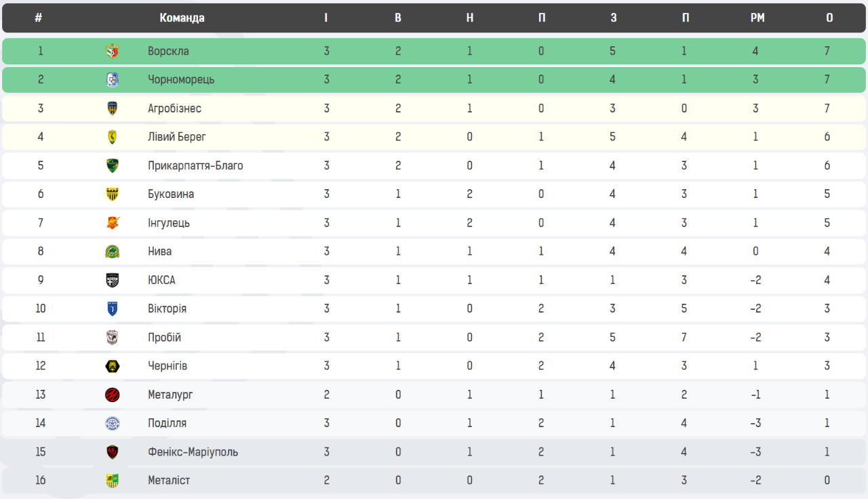Click the Металіст club emblem
The height and width of the screenshot is (499, 868).
[x=113, y=481]
